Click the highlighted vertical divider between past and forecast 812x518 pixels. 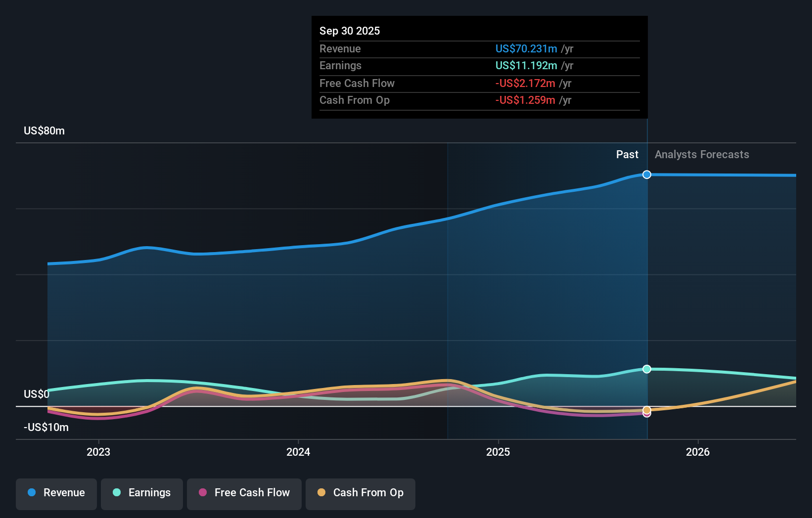646,297
